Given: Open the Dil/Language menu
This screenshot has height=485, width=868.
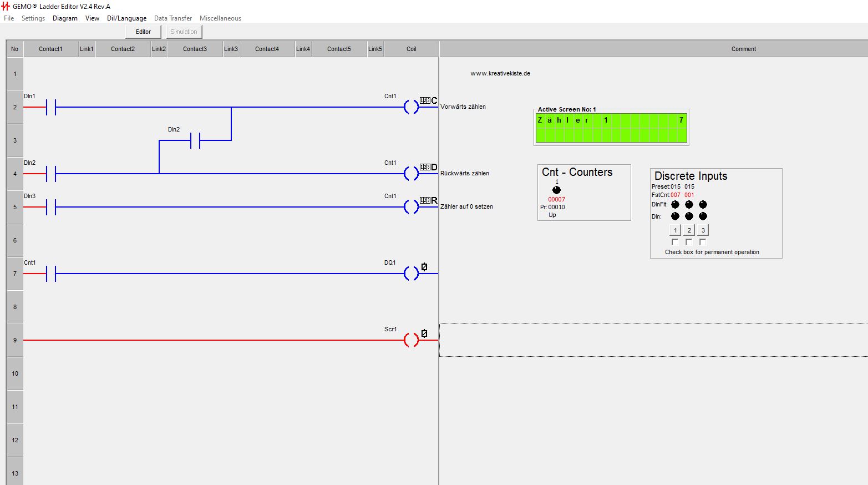Looking at the screenshot, I should click(x=126, y=18).
